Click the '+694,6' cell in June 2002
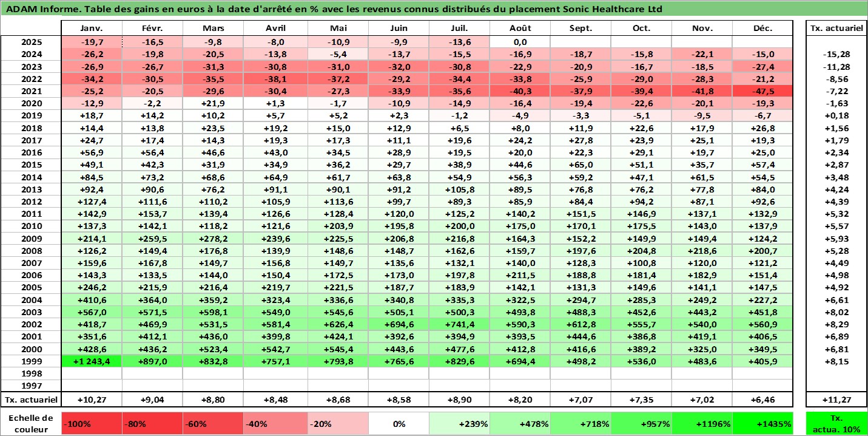 tap(399, 324)
